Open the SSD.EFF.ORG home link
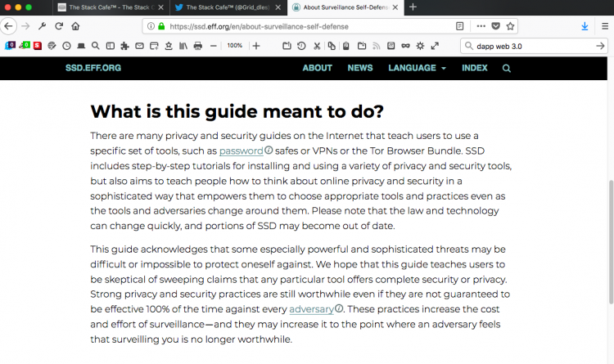The image size is (614, 364). (x=93, y=68)
